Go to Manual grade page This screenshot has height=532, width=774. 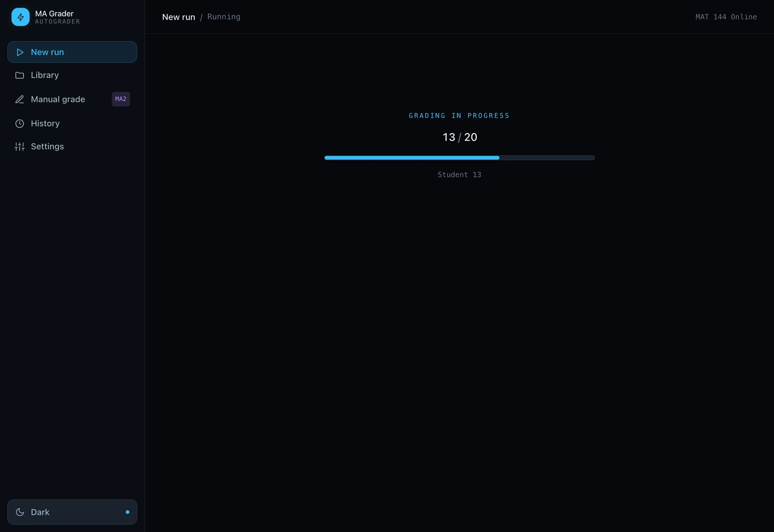(72, 99)
